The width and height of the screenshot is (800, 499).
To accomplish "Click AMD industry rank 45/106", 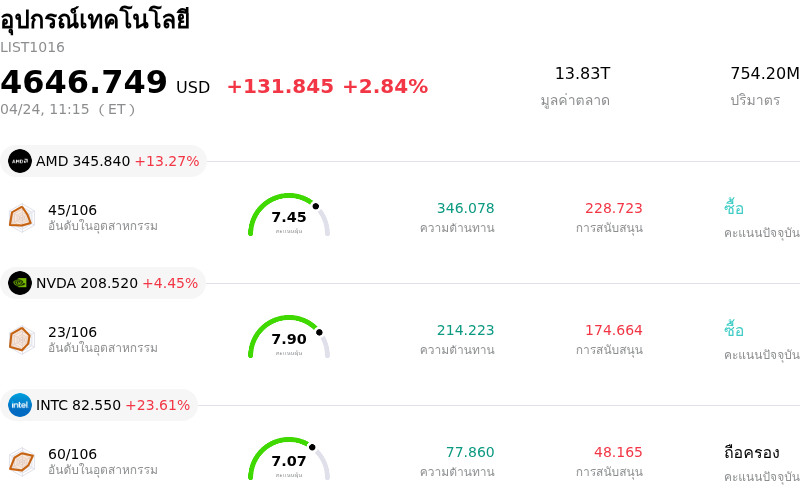I will 73,210.
